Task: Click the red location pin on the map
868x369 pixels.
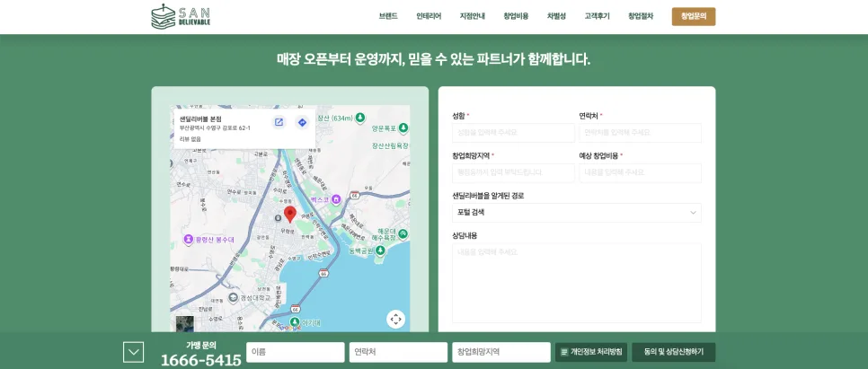Action: [290, 215]
